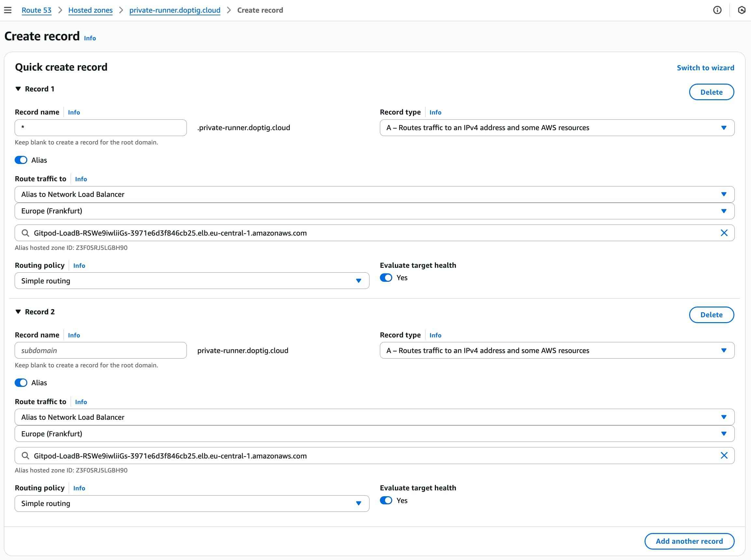751x560 pixels.
Task: Collapse the Record 2 section triangle
Action: coord(18,311)
